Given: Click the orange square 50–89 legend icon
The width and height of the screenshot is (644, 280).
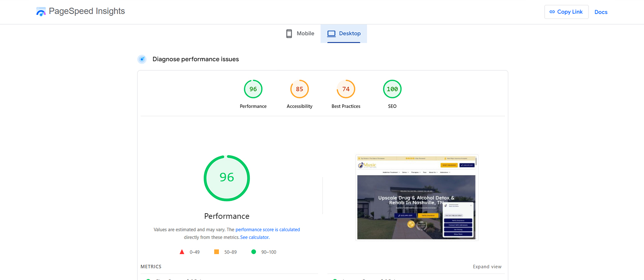Looking at the screenshot, I should [217, 252].
